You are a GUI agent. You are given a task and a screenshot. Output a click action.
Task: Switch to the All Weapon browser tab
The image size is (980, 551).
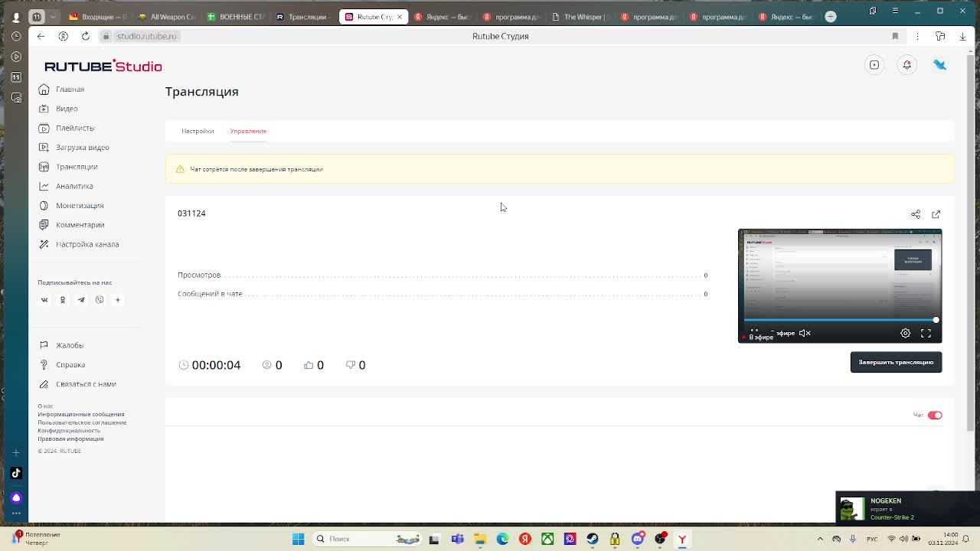tap(166, 16)
